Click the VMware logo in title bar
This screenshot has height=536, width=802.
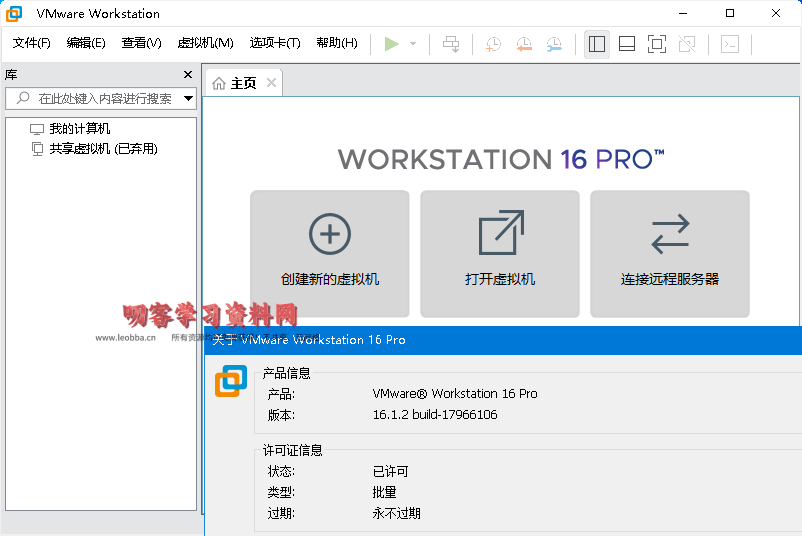click(x=14, y=14)
